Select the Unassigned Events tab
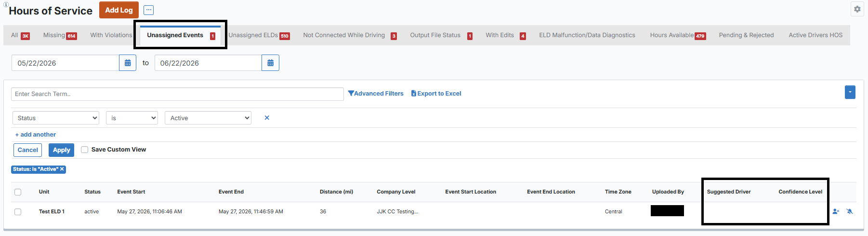The image size is (868, 236). (181, 35)
